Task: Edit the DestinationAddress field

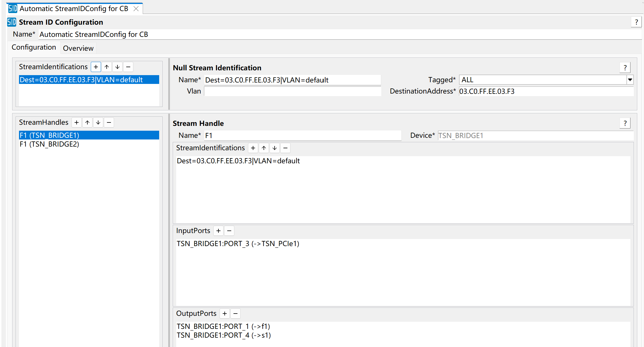Action: point(546,91)
